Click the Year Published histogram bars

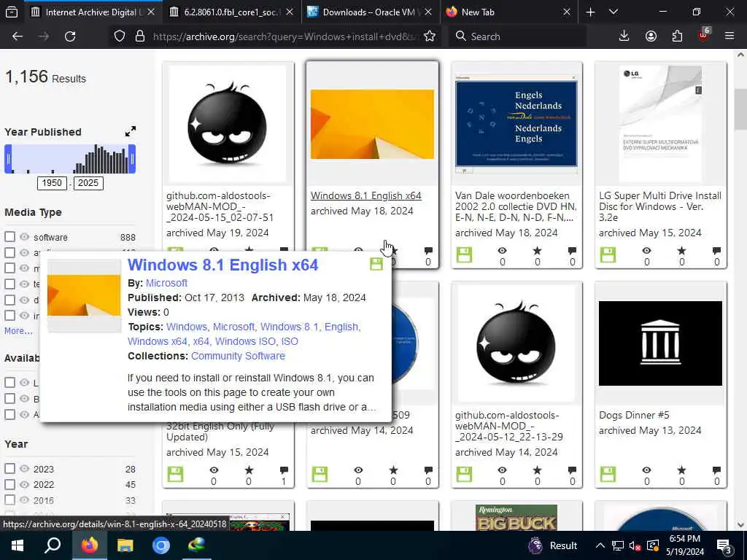pyautogui.click(x=70, y=158)
